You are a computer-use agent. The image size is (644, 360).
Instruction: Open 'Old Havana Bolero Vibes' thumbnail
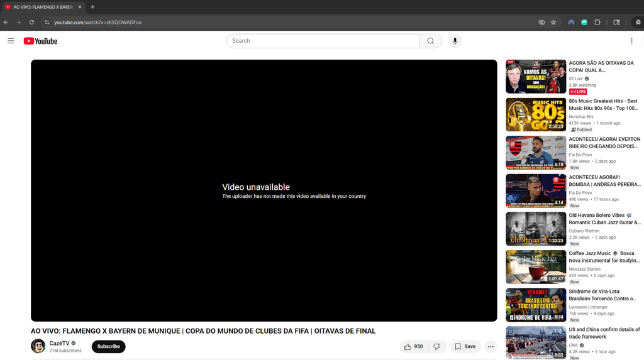click(536, 229)
